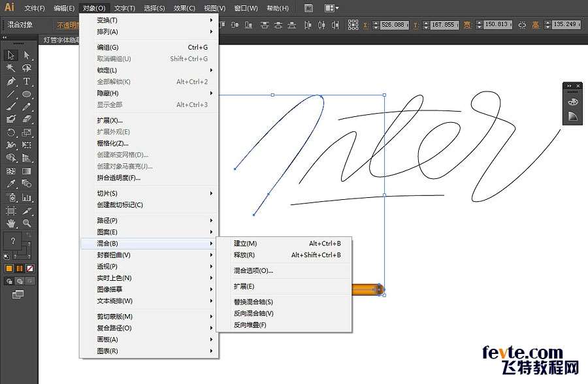Open the arrange documents layout dropdown
The width and height of the screenshot is (588, 384).
coord(331,8)
